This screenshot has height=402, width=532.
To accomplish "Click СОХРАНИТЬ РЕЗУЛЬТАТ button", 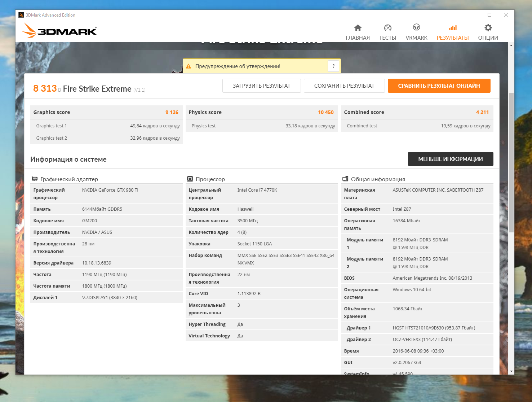I will (x=344, y=86).
